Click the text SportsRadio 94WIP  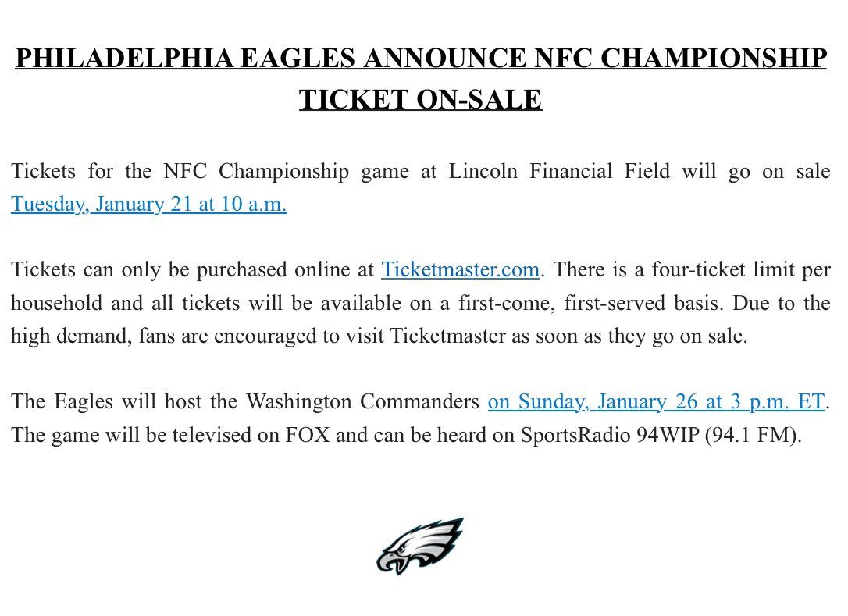point(610,435)
